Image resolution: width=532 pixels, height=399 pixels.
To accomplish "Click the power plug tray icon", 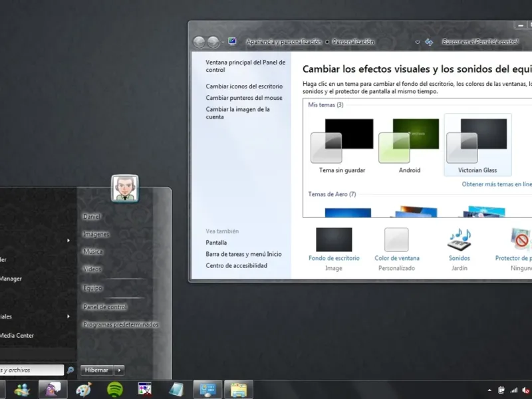I will [x=501, y=390].
